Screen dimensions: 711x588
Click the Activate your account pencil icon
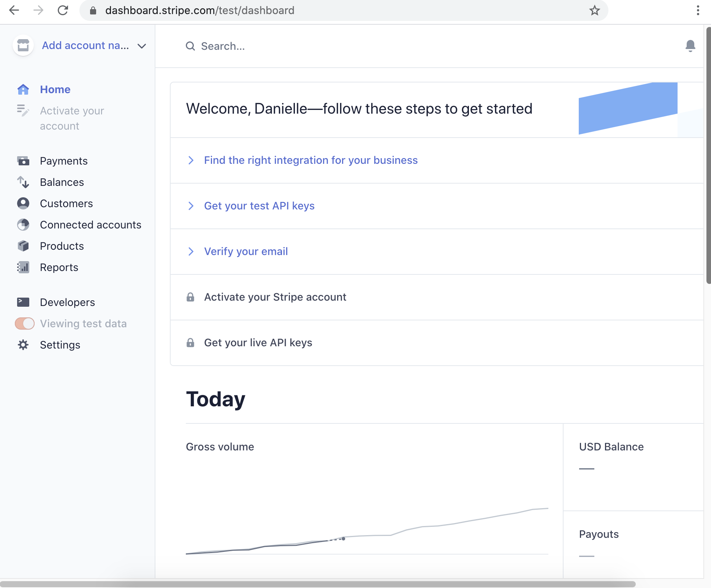(x=23, y=111)
